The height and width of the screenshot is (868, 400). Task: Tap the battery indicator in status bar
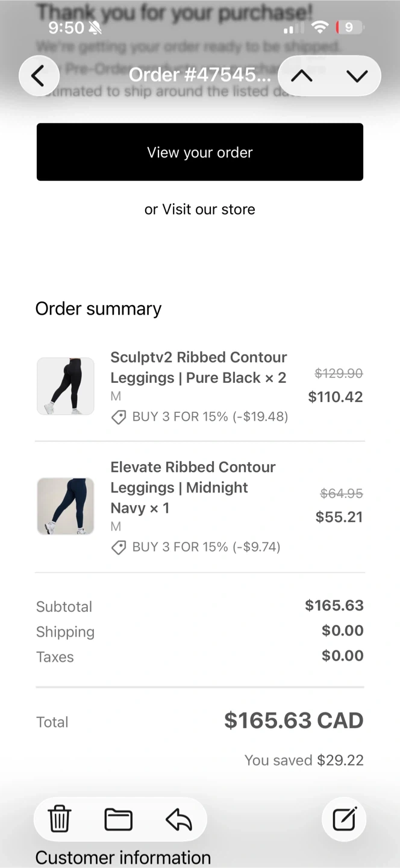coord(349,27)
